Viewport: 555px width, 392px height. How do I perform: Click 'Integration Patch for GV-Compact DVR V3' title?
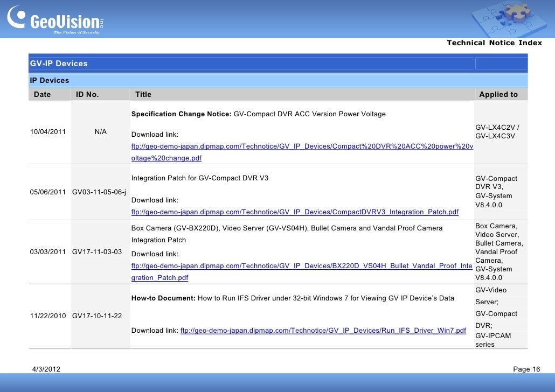click(199, 178)
